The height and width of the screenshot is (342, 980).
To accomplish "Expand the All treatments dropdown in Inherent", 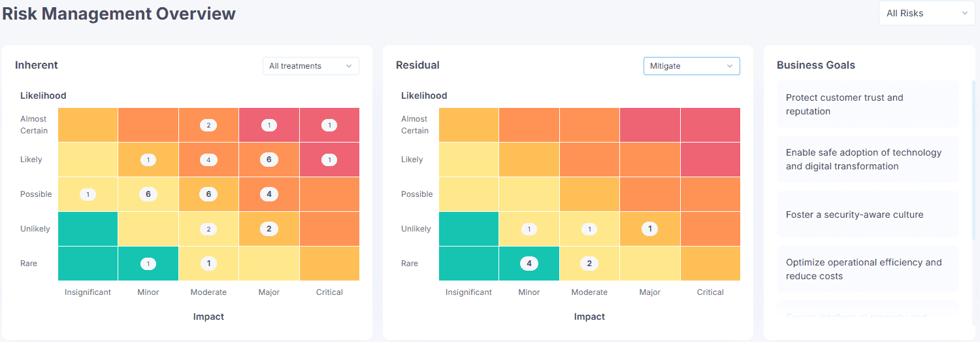I will [311, 66].
